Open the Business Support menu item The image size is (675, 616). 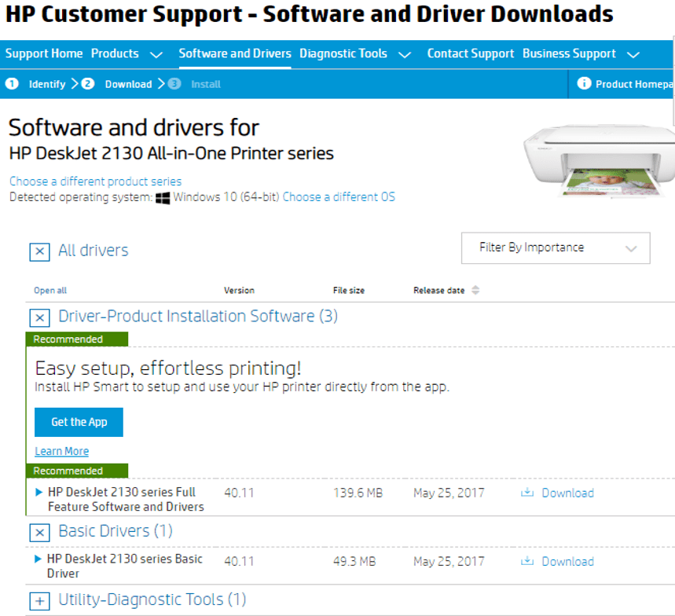569,53
